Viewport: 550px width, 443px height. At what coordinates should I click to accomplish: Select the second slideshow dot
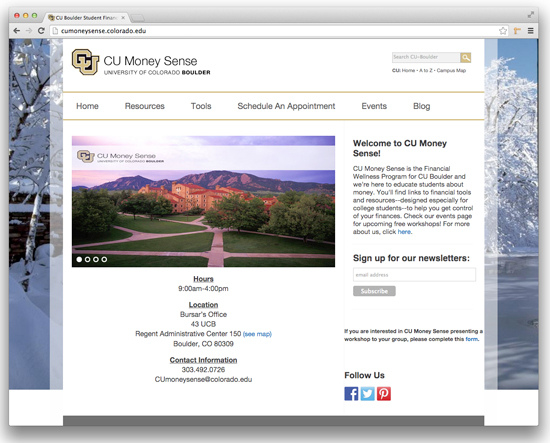click(87, 259)
